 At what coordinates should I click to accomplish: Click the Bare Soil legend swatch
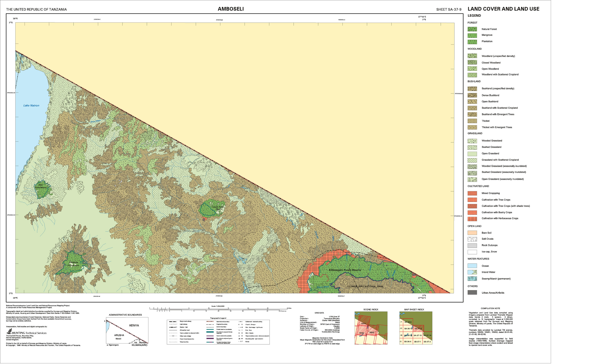tap(472, 233)
